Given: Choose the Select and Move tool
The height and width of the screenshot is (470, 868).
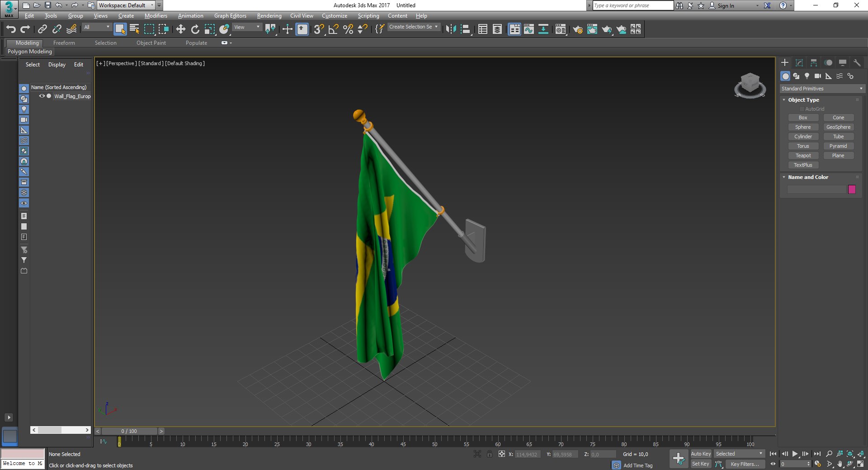Looking at the screenshot, I should coord(180,29).
